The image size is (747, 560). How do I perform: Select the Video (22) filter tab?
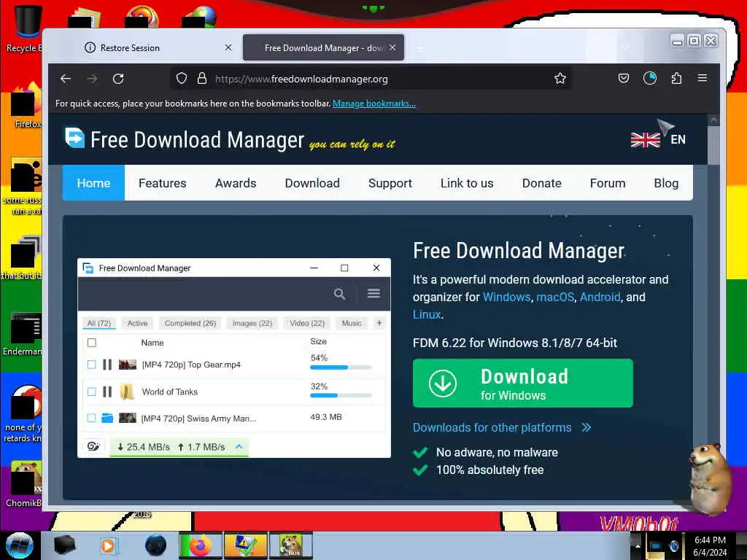[x=307, y=323]
